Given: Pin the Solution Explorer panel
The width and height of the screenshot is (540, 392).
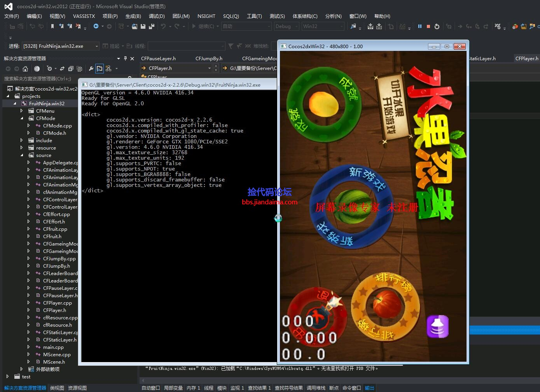Looking at the screenshot, I should click(125, 58).
